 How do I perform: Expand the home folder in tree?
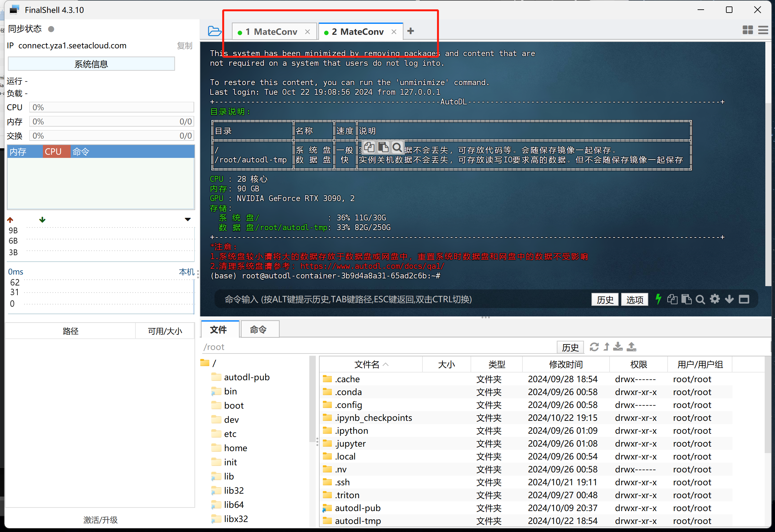(235, 448)
